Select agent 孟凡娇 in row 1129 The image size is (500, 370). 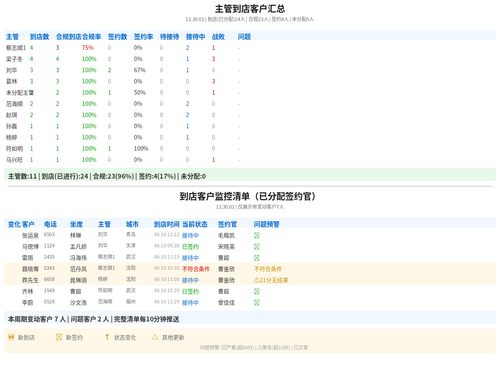point(78,247)
